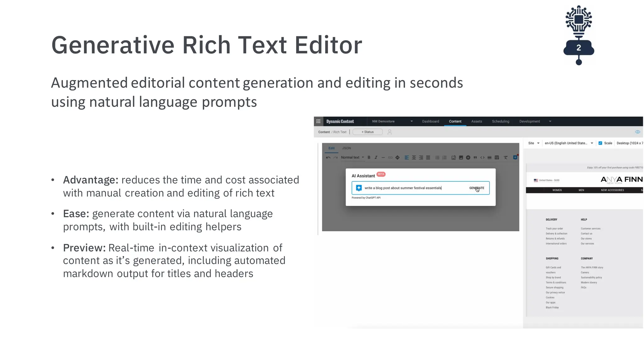Screen dimensions: 644x362
Task: Click 'The ANYA FINN story' link
Action: [592, 267]
